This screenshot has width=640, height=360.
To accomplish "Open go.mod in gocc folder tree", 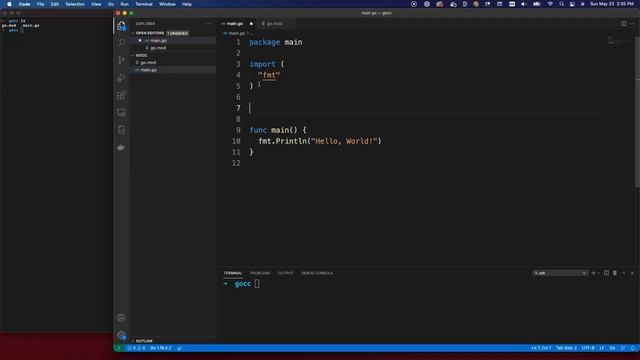I will [x=174, y=62].
